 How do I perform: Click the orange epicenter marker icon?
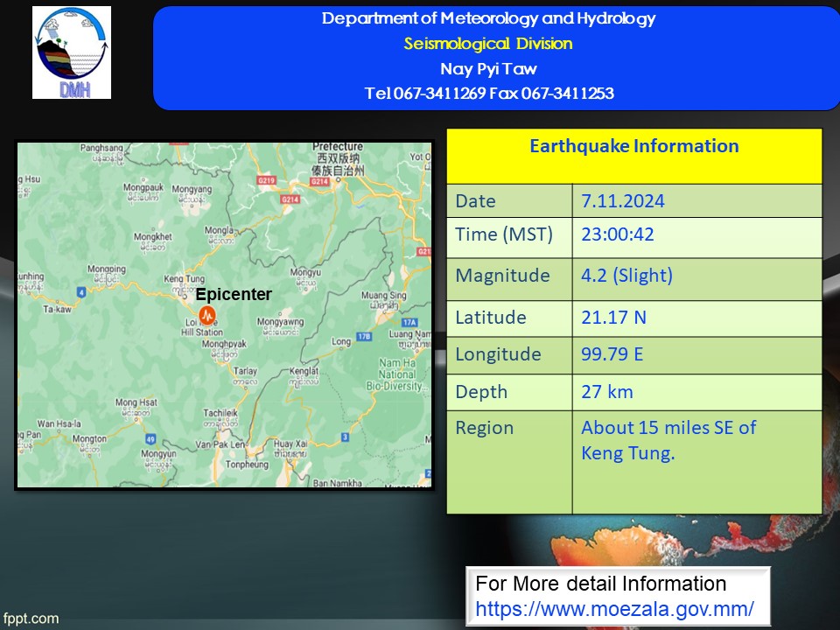coord(207,315)
